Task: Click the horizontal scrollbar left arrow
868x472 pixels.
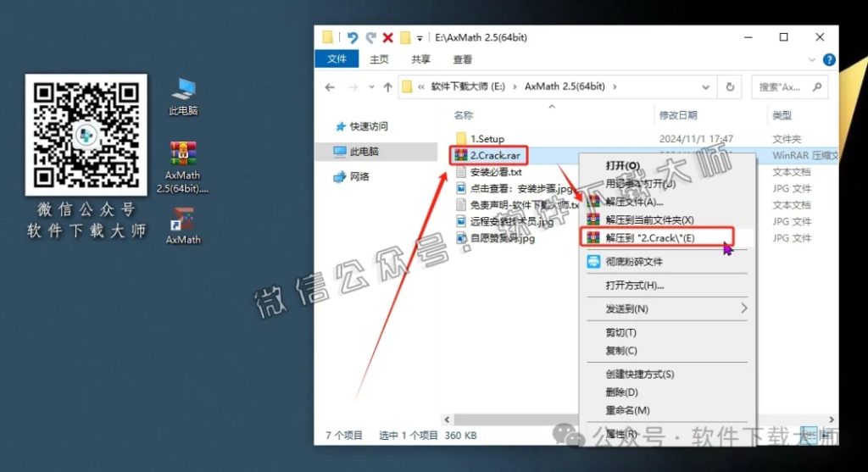Action: coord(448,420)
